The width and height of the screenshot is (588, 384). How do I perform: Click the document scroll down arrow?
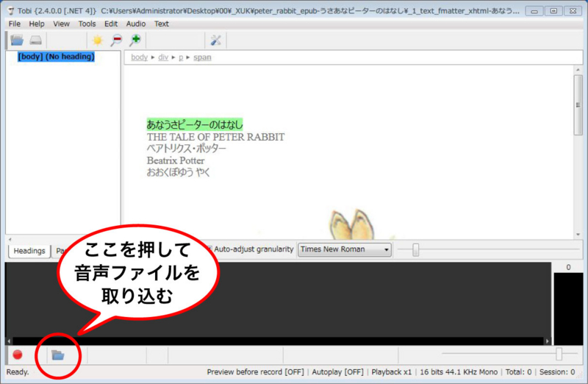578,235
